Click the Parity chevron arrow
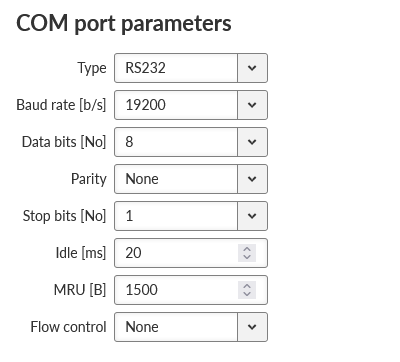The image size is (400, 362). 252,179
